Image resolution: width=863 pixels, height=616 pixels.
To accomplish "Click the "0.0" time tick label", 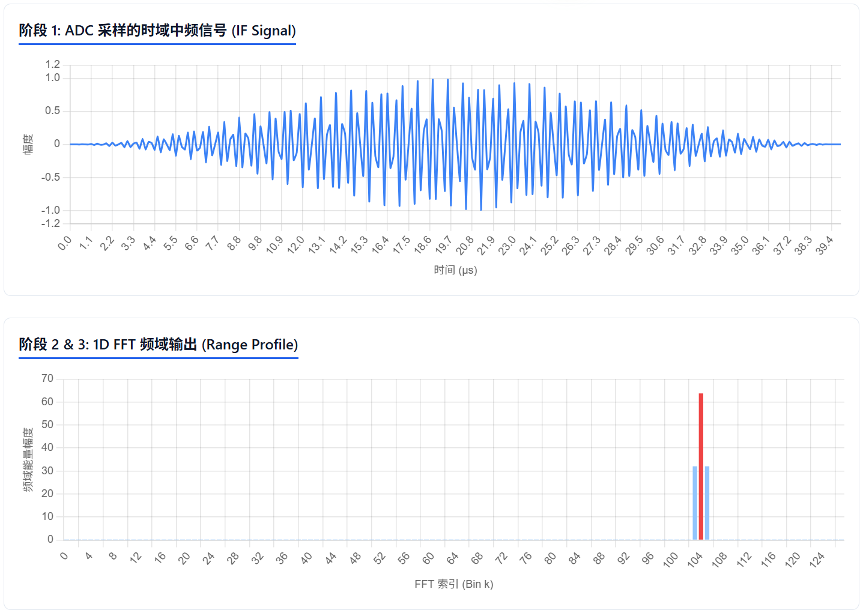I will click(x=64, y=243).
